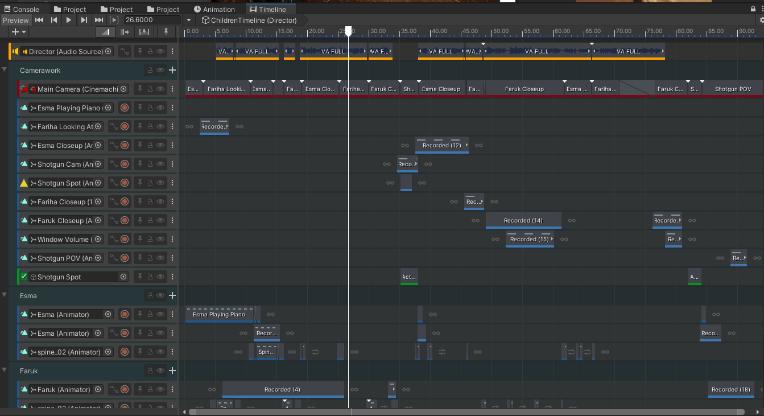
Task: Select the Replace edit mode icon
Action: click(144, 32)
